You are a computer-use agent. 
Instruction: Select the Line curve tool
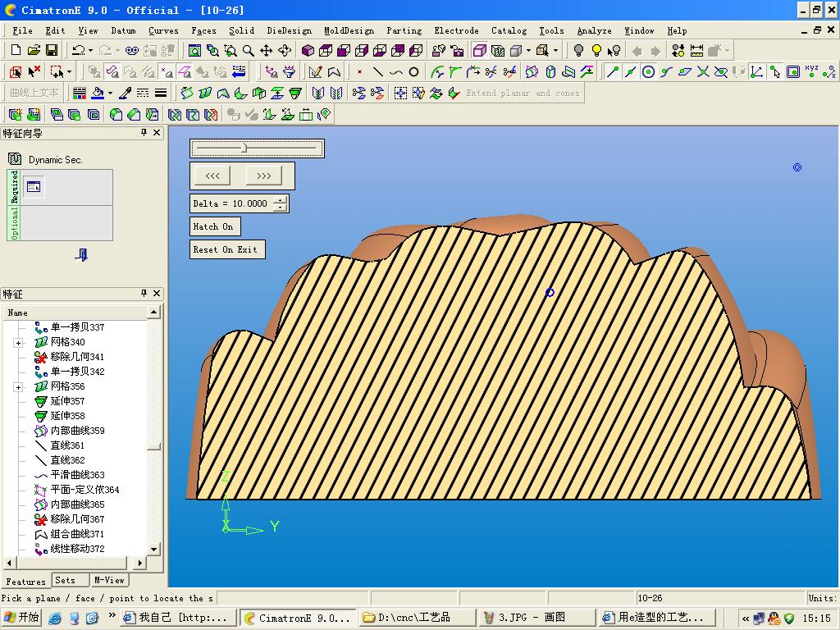[x=378, y=71]
